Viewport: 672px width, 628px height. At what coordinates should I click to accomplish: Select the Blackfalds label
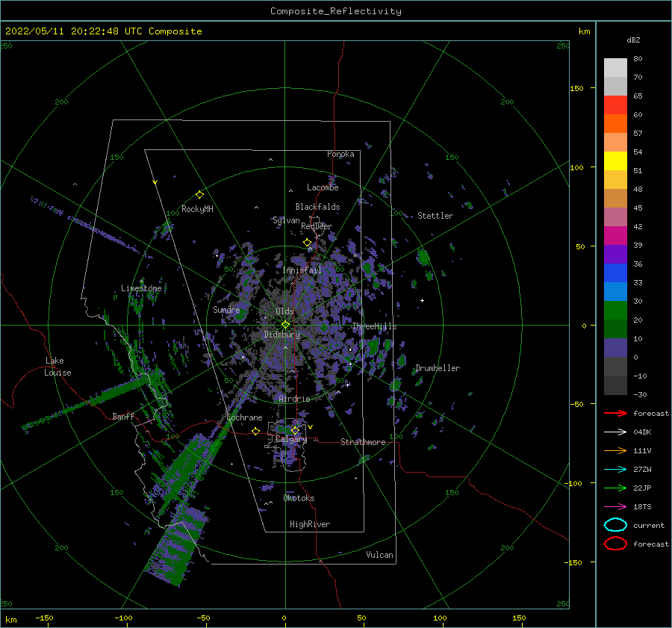pos(317,207)
